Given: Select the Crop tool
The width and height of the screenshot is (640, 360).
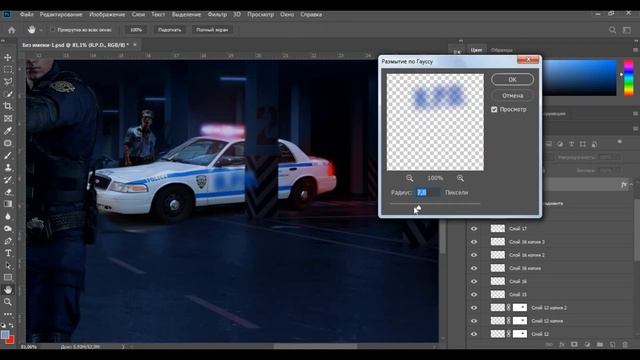Looking at the screenshot, I should click(8, 106).
